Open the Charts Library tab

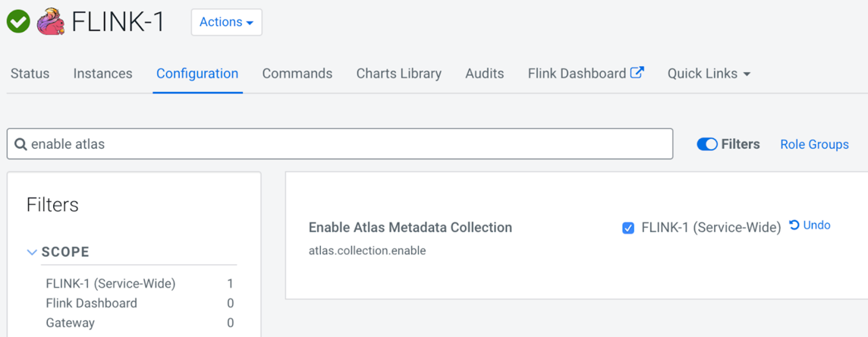click(x=398, y=74)
